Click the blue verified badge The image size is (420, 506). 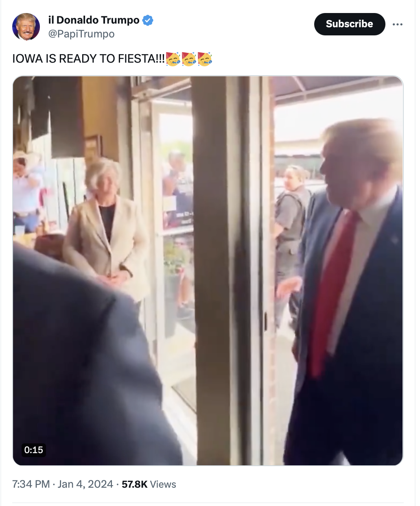(x=148, y=20)
